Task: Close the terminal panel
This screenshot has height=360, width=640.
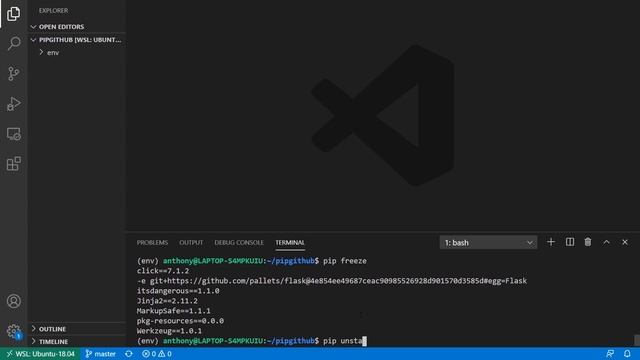Action: [625, 242]
